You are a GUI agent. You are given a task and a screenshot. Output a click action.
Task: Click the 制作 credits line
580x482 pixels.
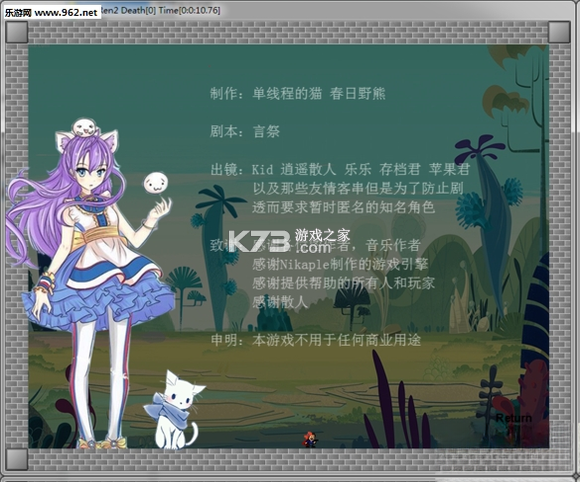point(298,93)
